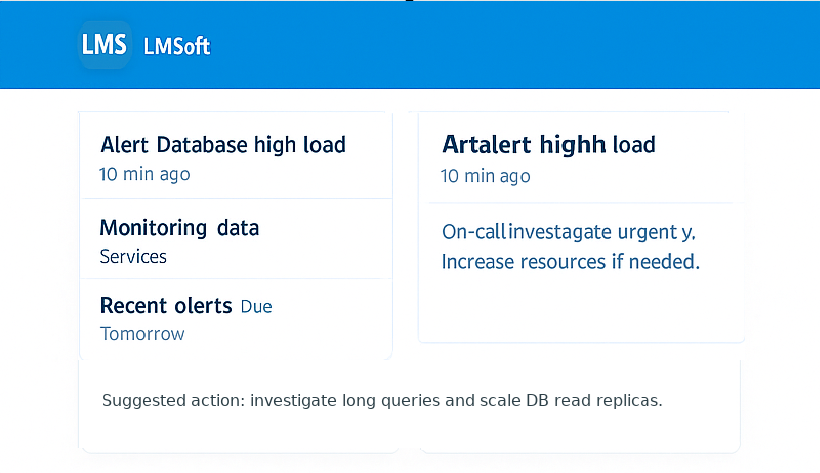Click the Suggested action text

[382, 401]
